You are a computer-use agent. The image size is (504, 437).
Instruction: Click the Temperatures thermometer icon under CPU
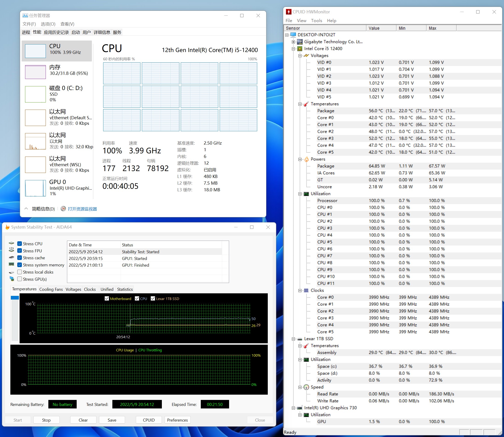(x=306, y=104)
